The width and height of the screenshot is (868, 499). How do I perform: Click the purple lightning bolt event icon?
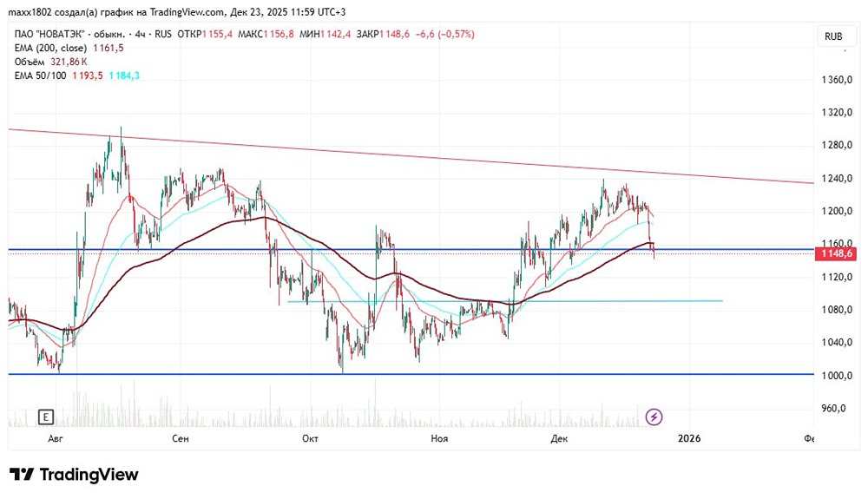tap(654, 417)
